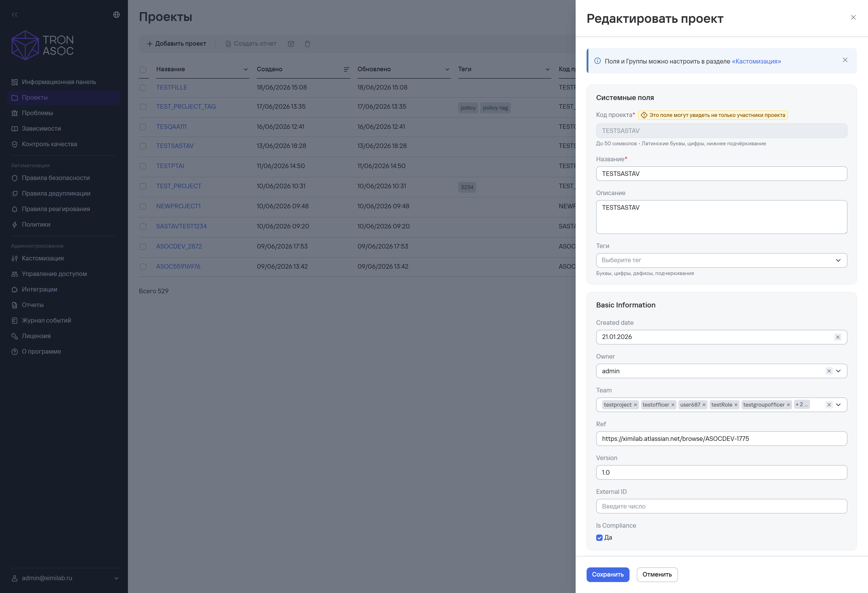Click the warning icon near Код проекта

(644, 115)
